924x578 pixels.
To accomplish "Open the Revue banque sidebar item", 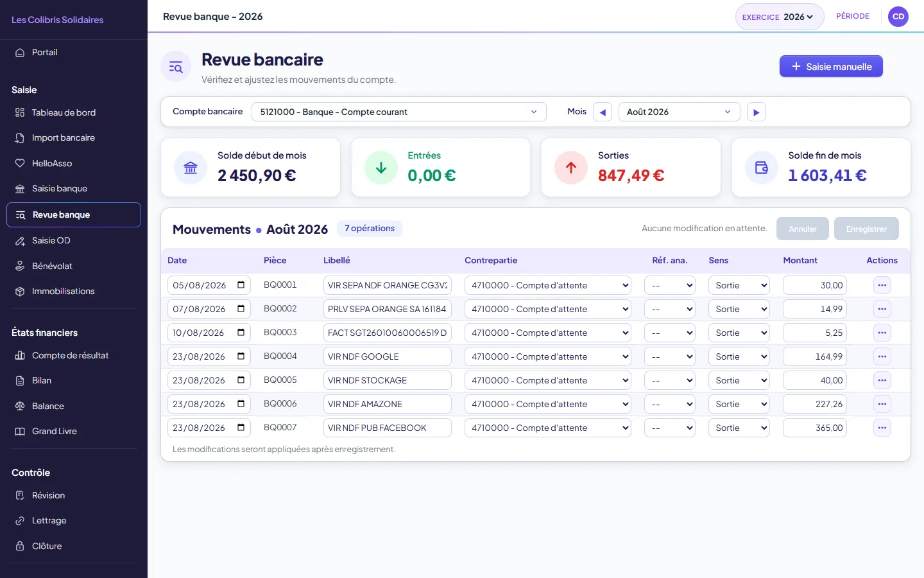I will click(74, 215).
